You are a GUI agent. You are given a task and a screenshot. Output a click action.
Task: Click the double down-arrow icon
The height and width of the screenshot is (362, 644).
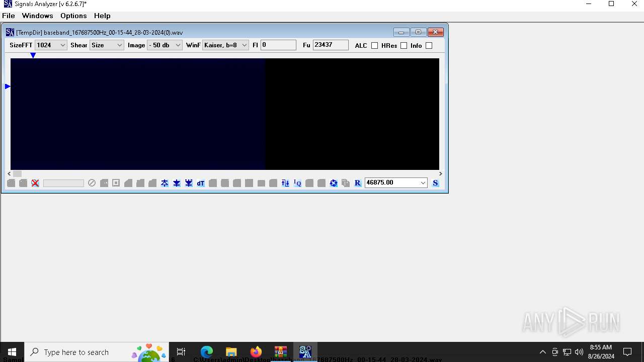(x=189, y=183)
